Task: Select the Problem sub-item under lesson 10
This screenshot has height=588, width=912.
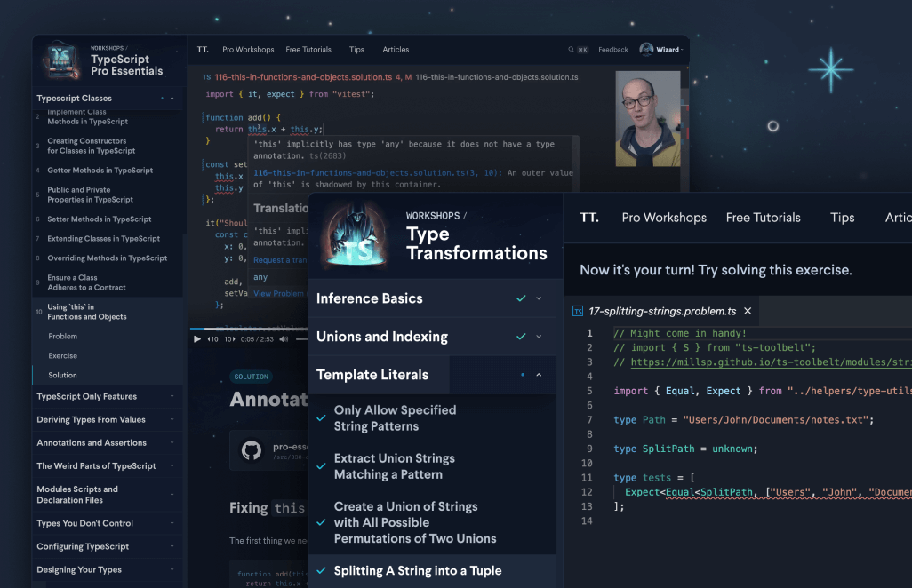Action: pyautogui.click(x=63, y=337)
